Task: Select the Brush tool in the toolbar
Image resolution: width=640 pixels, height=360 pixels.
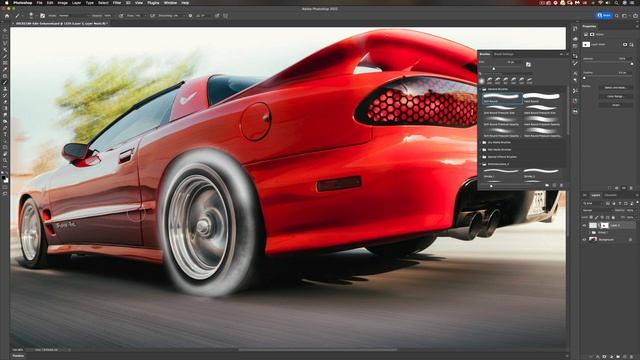Action: point(5,82)
